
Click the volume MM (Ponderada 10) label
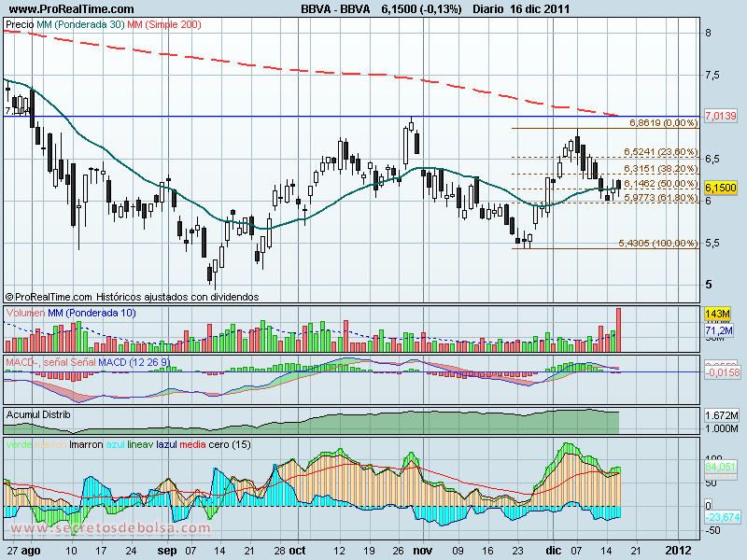pos(92,313)
